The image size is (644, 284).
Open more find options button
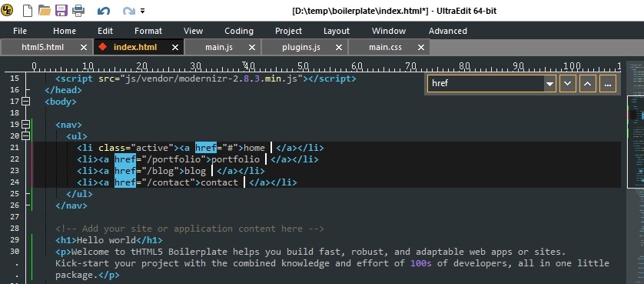[608, 84]
